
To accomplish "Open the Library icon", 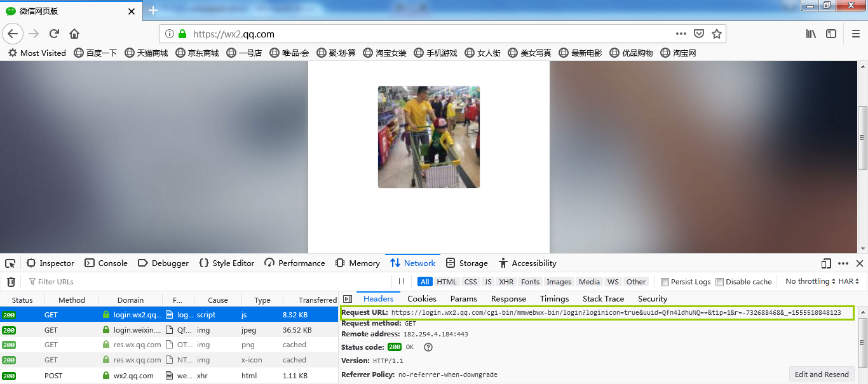I will point(811,34).
